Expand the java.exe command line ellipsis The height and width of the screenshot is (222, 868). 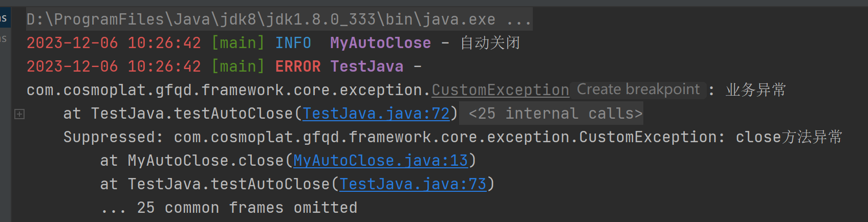[519, 19]
